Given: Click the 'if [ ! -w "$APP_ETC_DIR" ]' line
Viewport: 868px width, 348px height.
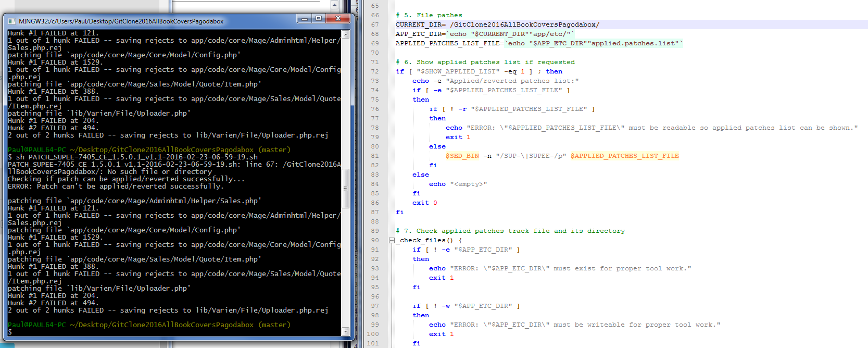Looking at the screenshot, I should [466, 306].
